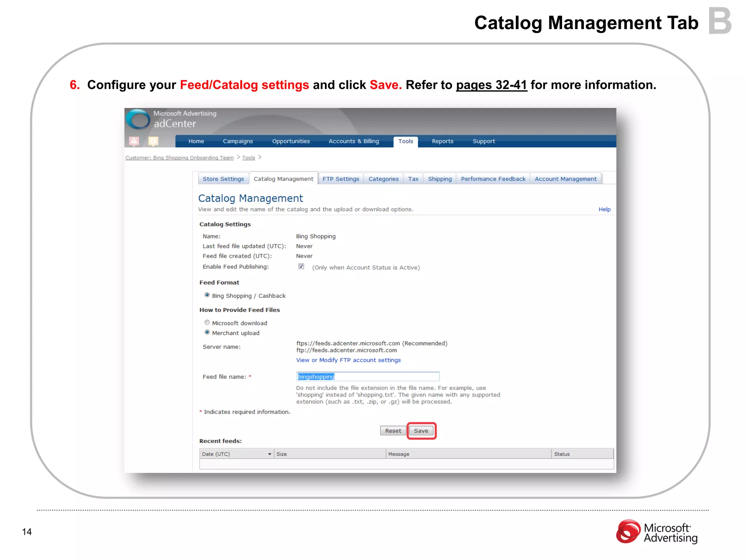Switch to Catalog Management tab
Viewport: 747px width, 560px height.
click(x=283, y=179)
